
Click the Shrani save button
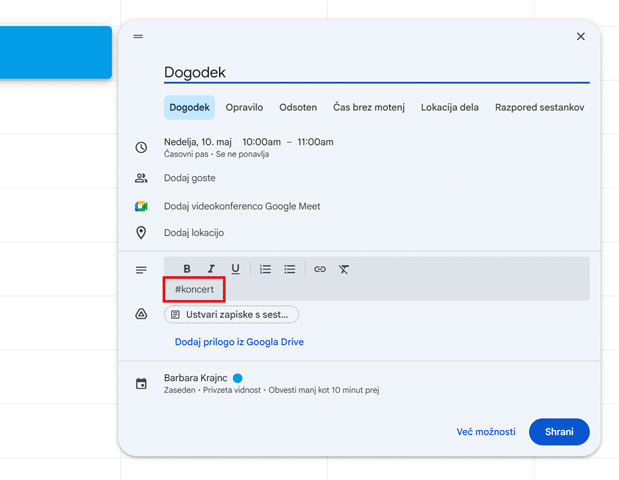[559, 432]
